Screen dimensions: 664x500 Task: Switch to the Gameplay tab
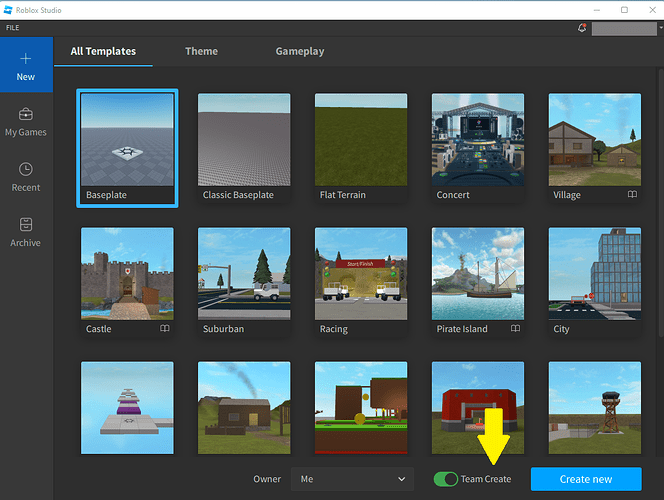click(x=300, y=51)
